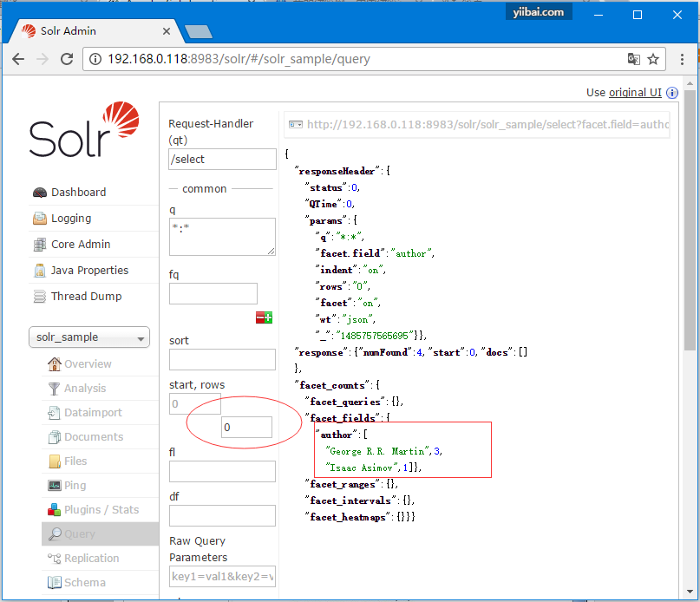The image size is (700, 602).
Task: Open the Core Admin page
Action: (x=80, y=245)
